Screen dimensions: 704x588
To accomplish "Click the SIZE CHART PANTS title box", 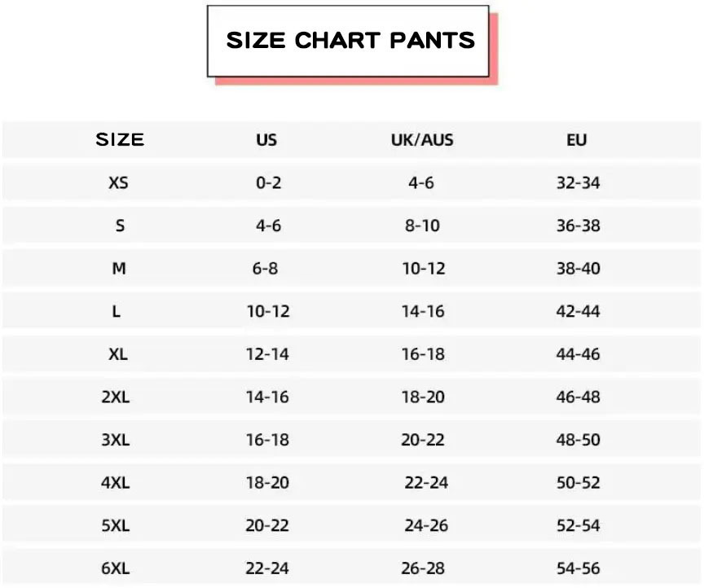I will (x=350, y=41).
